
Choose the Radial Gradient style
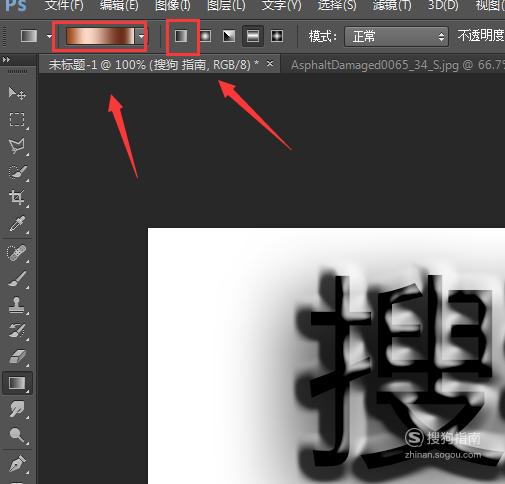pos(205,36)
